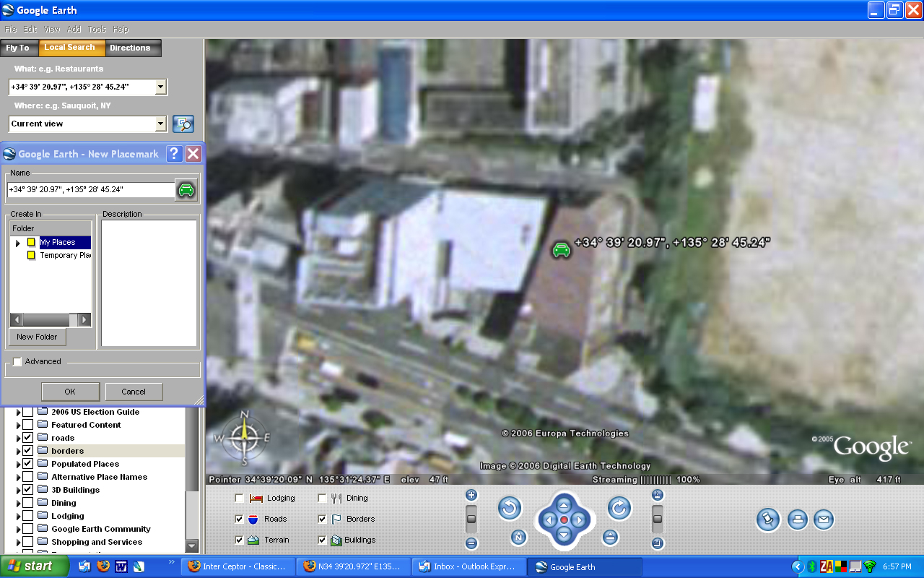
Task: Click the Print button in the navigation panel
Action: (797, 519)
